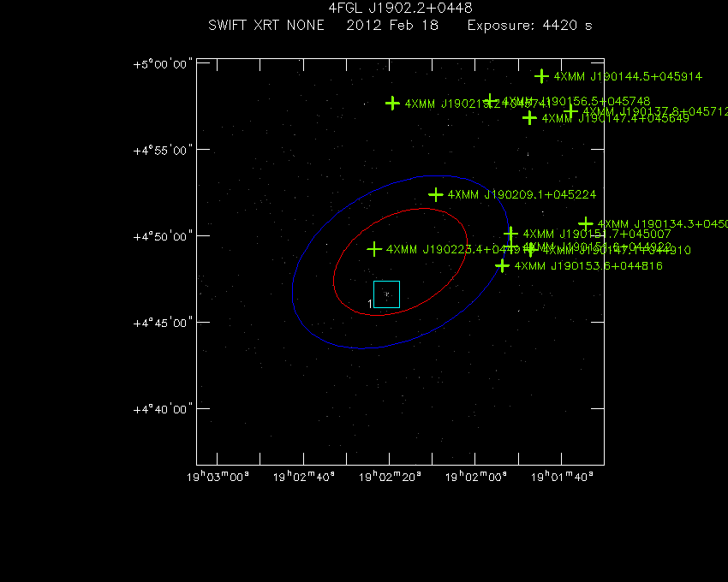Click the declination label +5°00'00"
The width and height of the screenshot is (728, 582).
coord(163,64)
